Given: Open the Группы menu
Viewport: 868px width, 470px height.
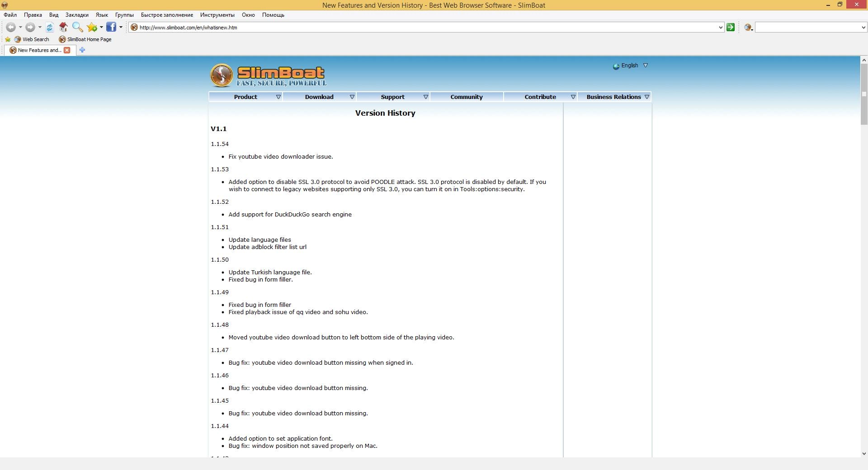Looking at the screenshot, I should [x=124, y=15].
